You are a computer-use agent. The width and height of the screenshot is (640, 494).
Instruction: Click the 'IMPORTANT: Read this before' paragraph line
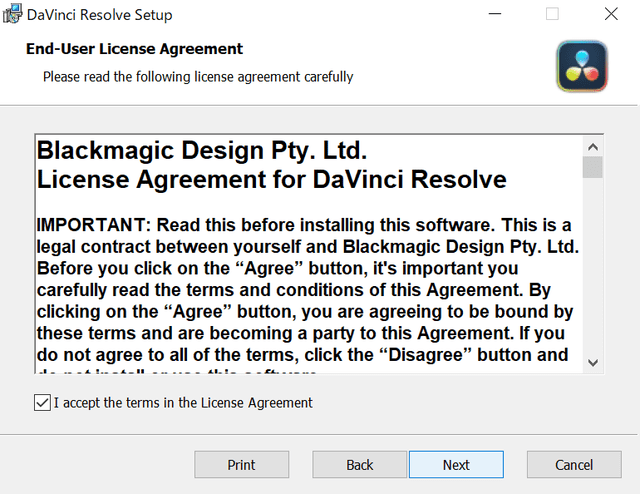tap(304, 225)
